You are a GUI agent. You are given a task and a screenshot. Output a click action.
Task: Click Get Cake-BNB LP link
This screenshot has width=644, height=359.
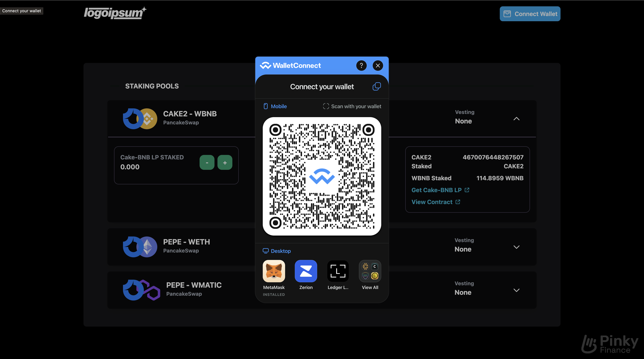437,190
